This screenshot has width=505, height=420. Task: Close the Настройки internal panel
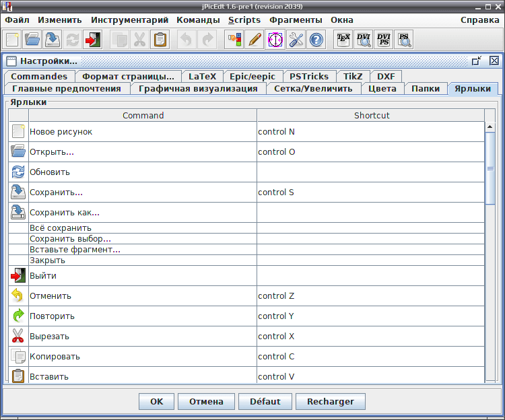pyautogui.click(x=494, y=61)
